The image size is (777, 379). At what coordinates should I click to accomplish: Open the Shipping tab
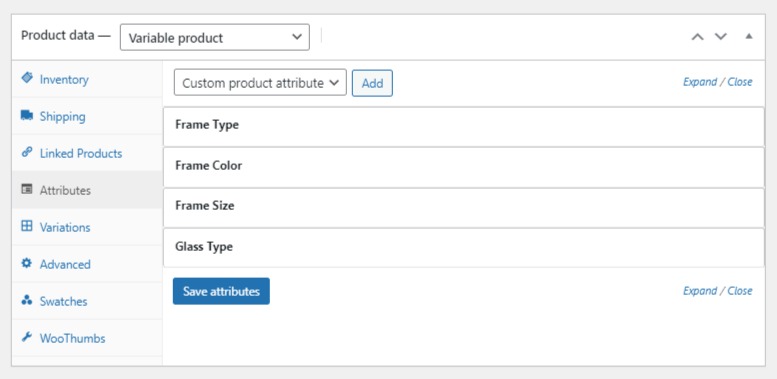(87, 116)
